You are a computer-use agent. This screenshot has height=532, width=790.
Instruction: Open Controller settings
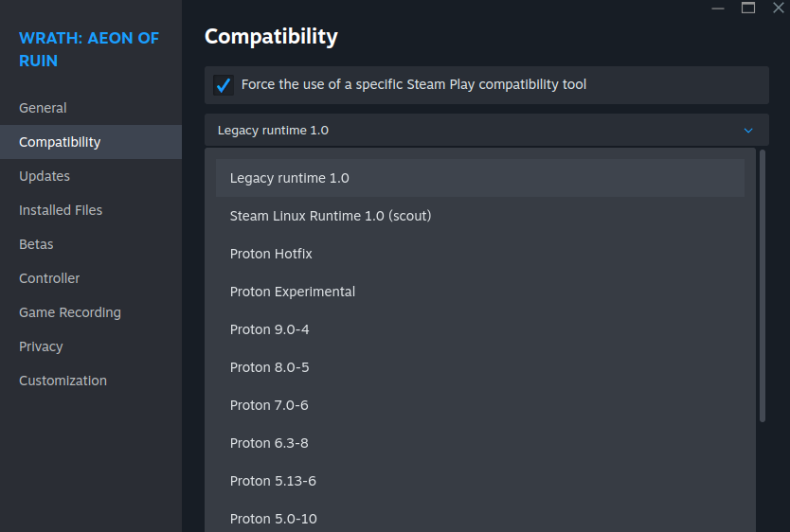pos(49,278)
